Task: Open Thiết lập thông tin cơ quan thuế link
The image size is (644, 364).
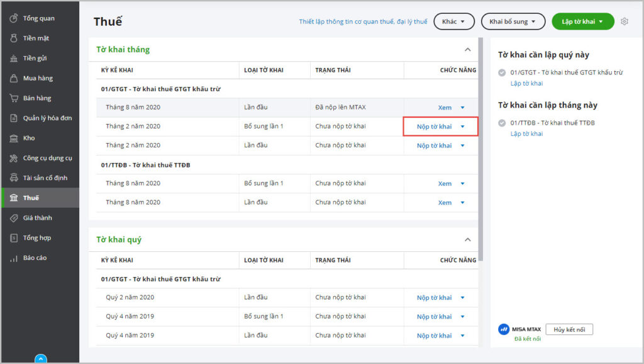Action: point(363,21)
